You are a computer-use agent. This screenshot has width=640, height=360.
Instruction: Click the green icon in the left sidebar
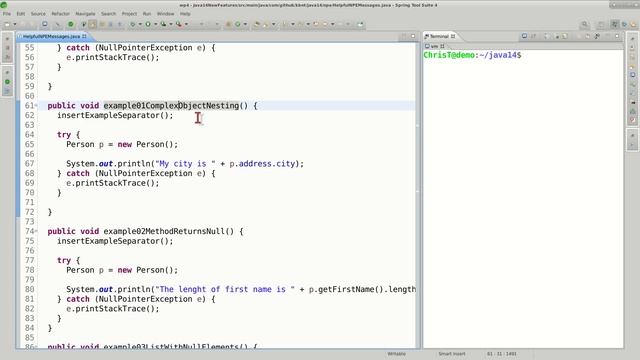tap(7, 82)
